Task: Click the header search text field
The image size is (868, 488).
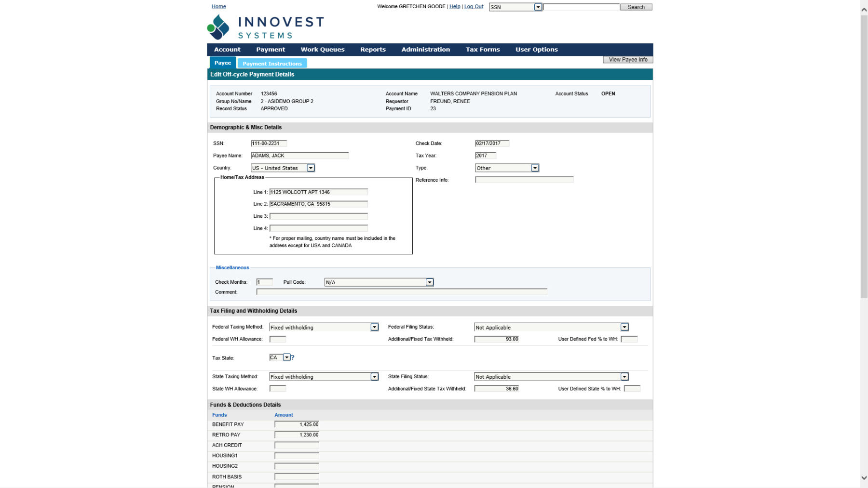Action: point(582,7)
